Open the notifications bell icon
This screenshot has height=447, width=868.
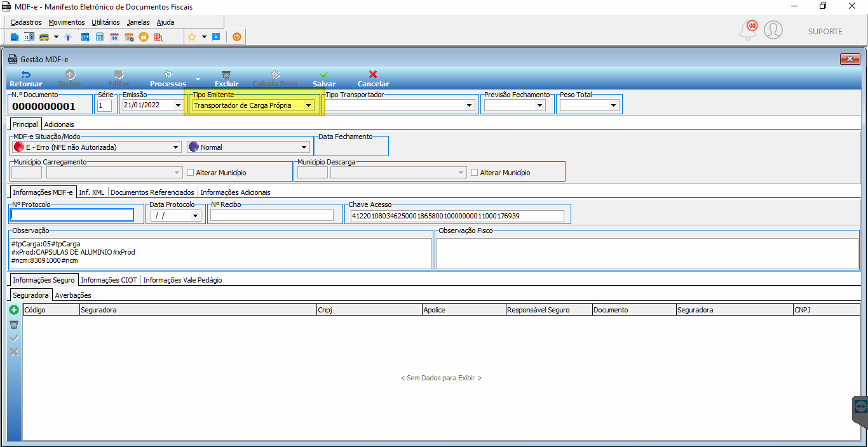[x=749, y=30]
